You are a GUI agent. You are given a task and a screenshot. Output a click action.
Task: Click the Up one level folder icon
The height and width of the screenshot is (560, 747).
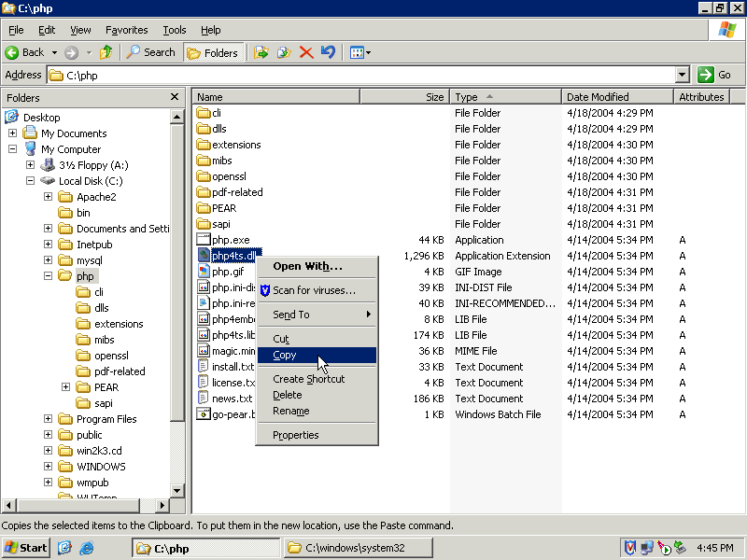(106, 52)
